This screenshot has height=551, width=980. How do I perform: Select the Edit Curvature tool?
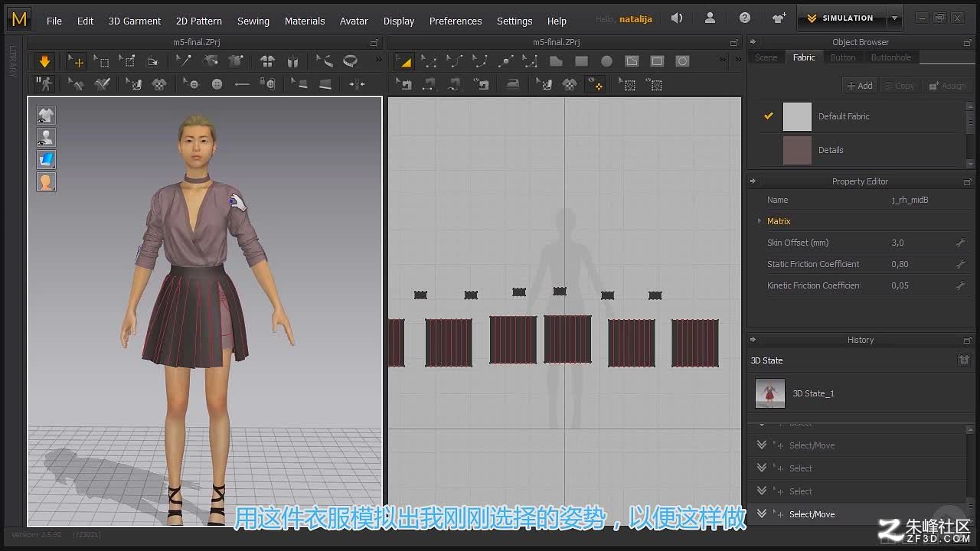point(455,61)
